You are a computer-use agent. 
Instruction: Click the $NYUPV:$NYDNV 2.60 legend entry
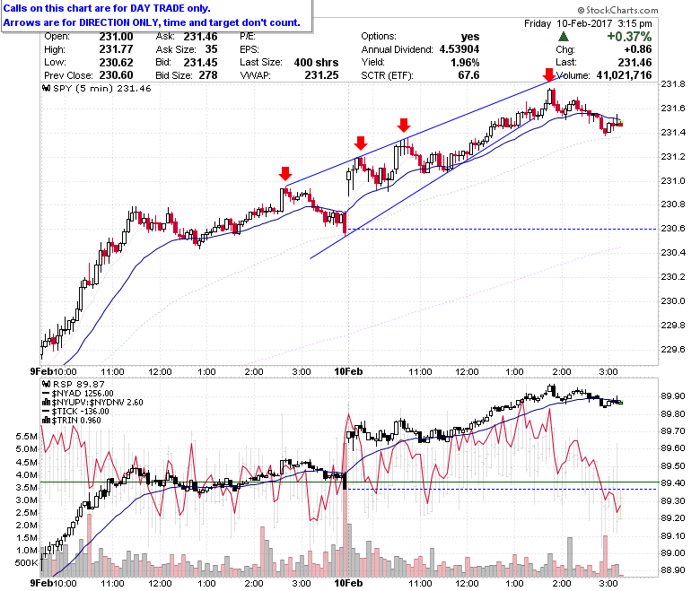click(x=92, y=403)
